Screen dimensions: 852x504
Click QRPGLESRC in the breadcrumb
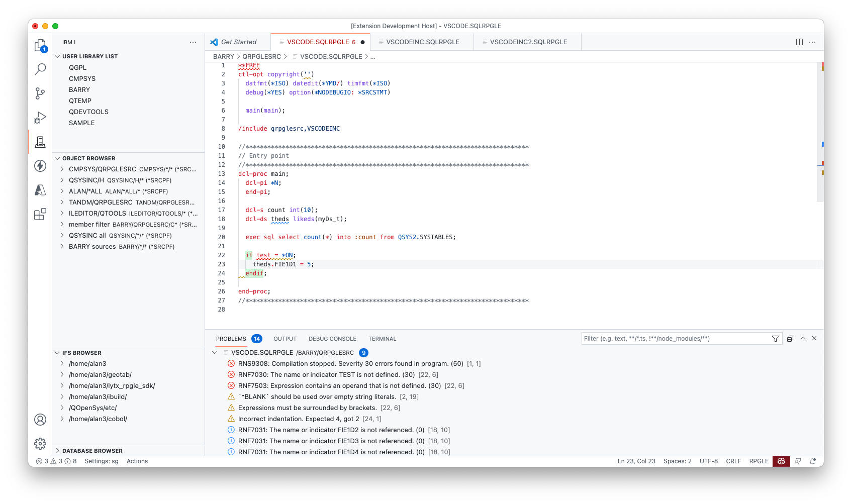point(261,57)
